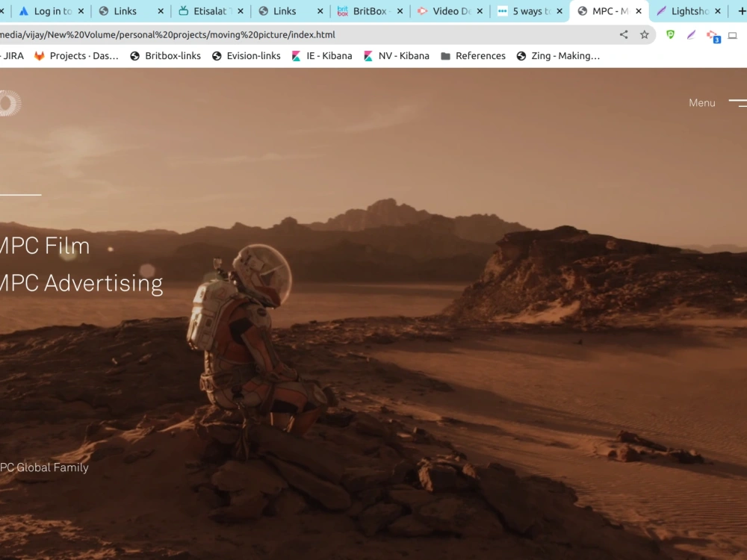Open the second Links tab
This screenshot has height=560, width=747.
point(285,11)
